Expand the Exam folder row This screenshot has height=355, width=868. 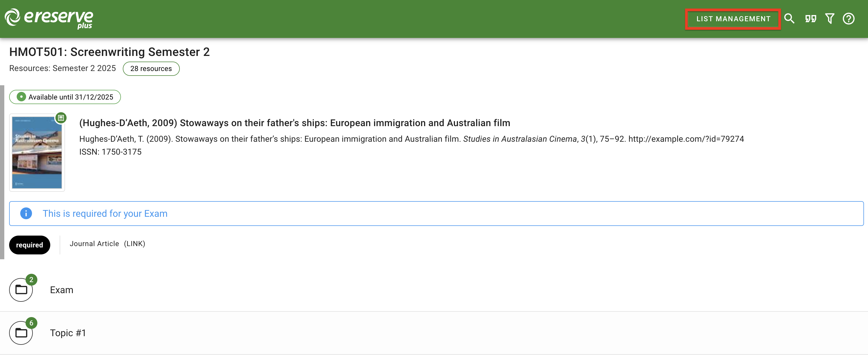(x=62, y=290)
